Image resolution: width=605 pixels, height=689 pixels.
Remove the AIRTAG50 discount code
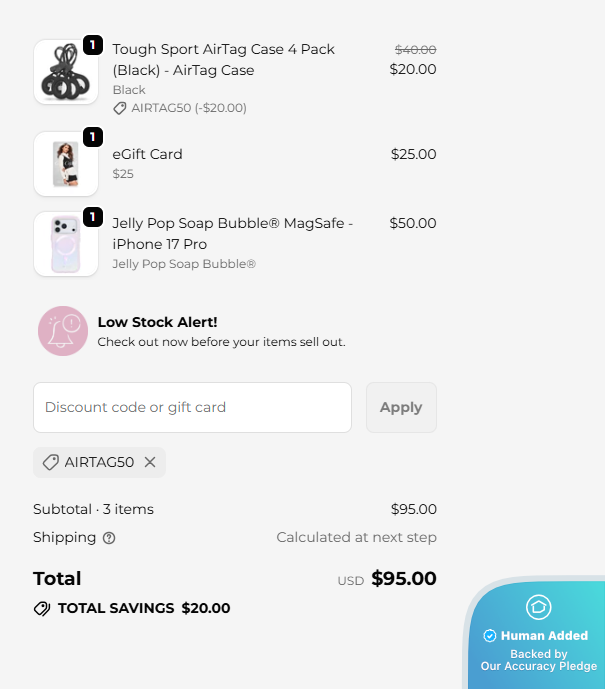point(150,462)
